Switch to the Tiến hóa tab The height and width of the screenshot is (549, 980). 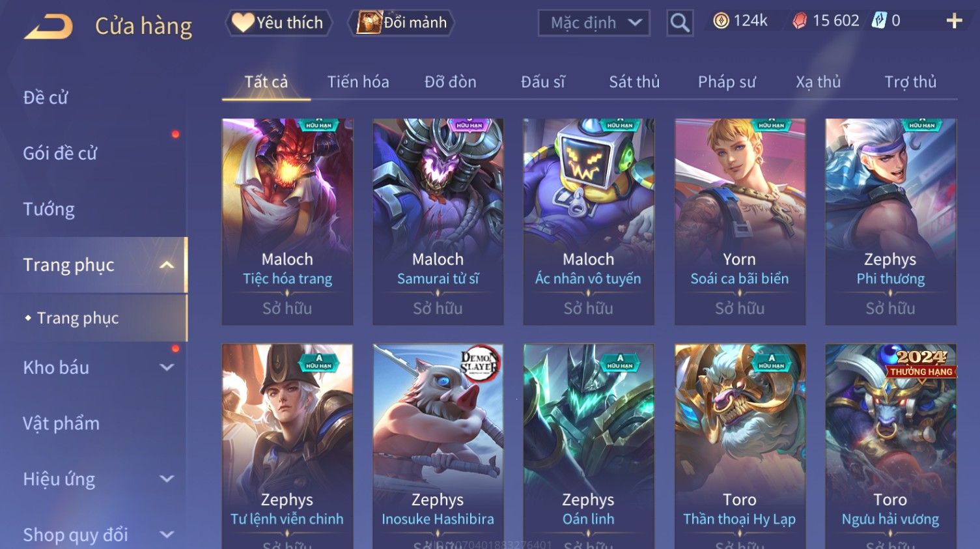click(x=358, y=82)
